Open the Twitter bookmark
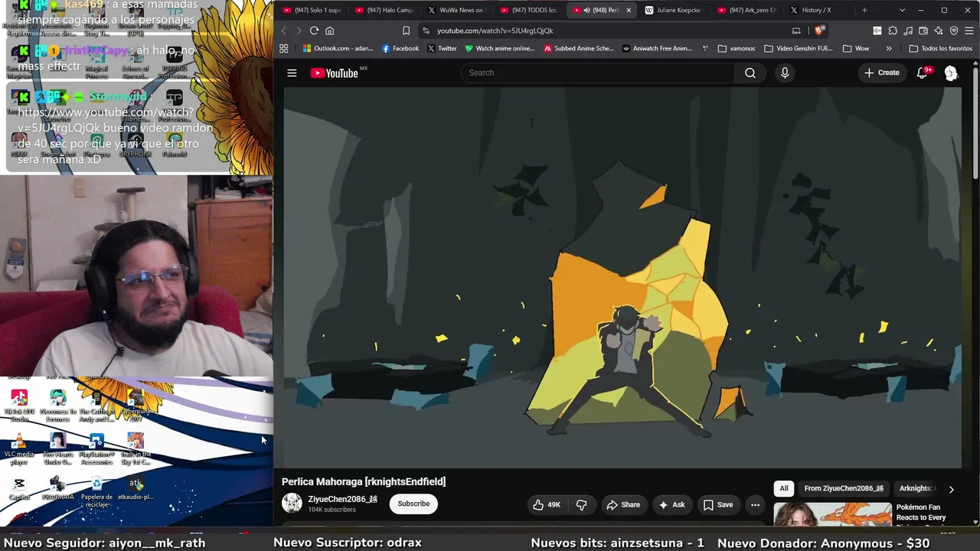 442,48
